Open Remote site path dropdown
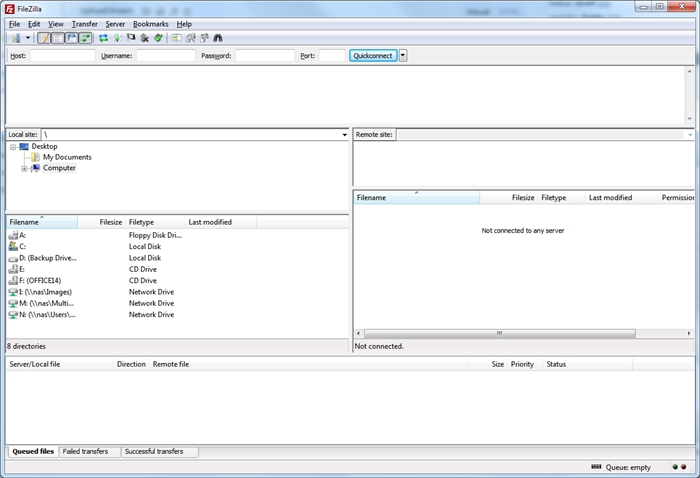The image size is (700, 478). [690, 135]
